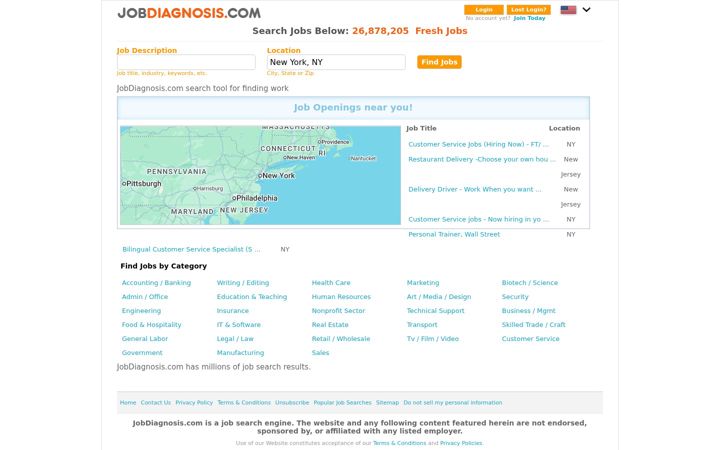Open Popular Job Searches footer link
The image size is (720, 450).
[343, 403]
